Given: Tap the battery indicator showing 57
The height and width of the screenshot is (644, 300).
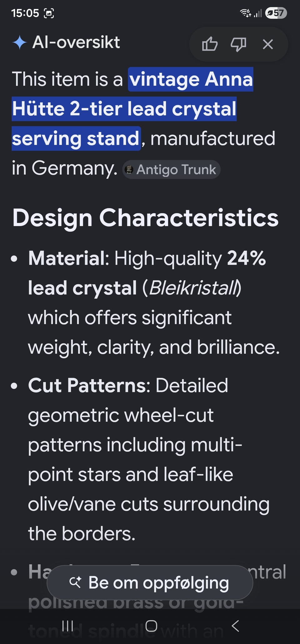Looking at the screenshot, I should [276, 13].
